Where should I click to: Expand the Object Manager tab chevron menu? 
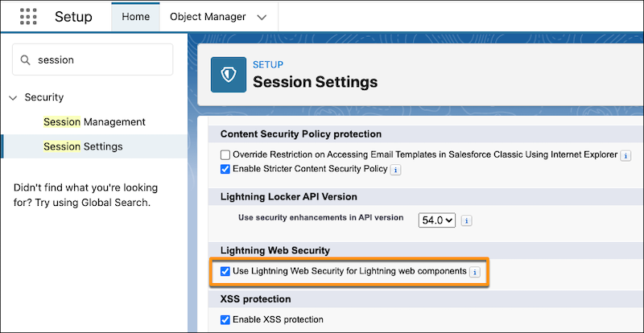click(260, 17)
